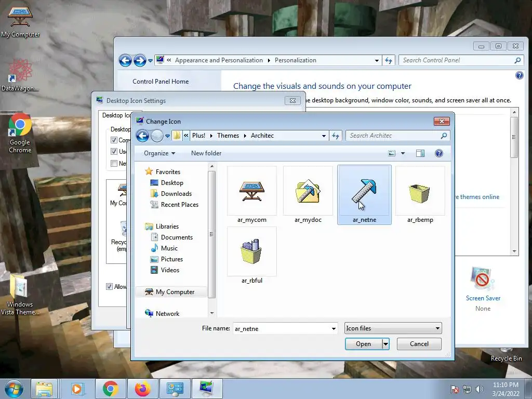The width and height of the screenshot is (532, 399).
Task: Open the Windows Start menu
Action: tap(14, 389)
